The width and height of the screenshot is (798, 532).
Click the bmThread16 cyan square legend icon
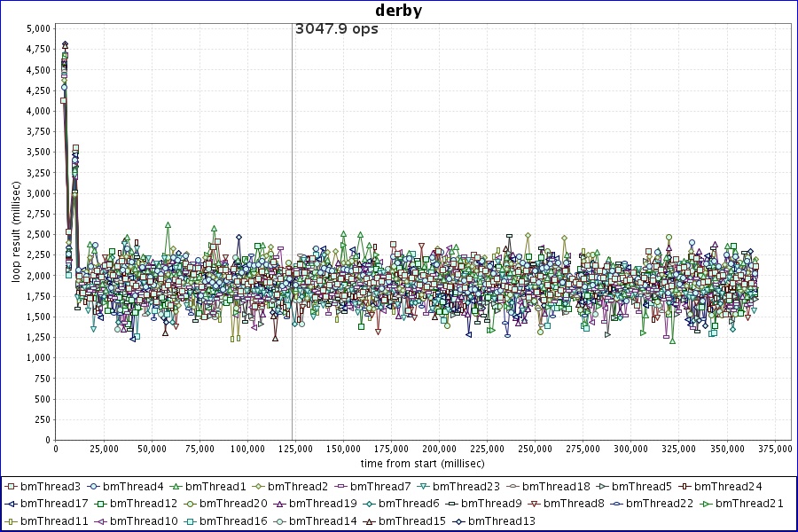tap(188, 521)
